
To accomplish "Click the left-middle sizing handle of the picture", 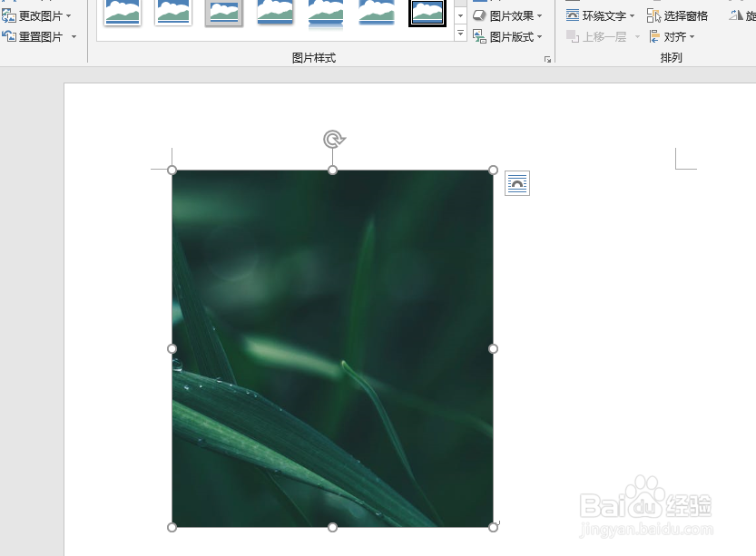I will 172,349.
